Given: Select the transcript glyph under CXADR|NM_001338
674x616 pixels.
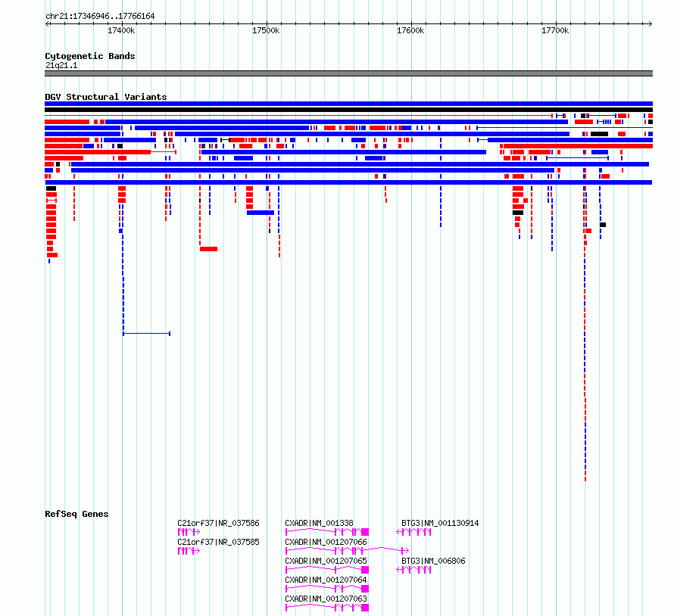Looking at the screenshot, I should (x=327, y=532).
